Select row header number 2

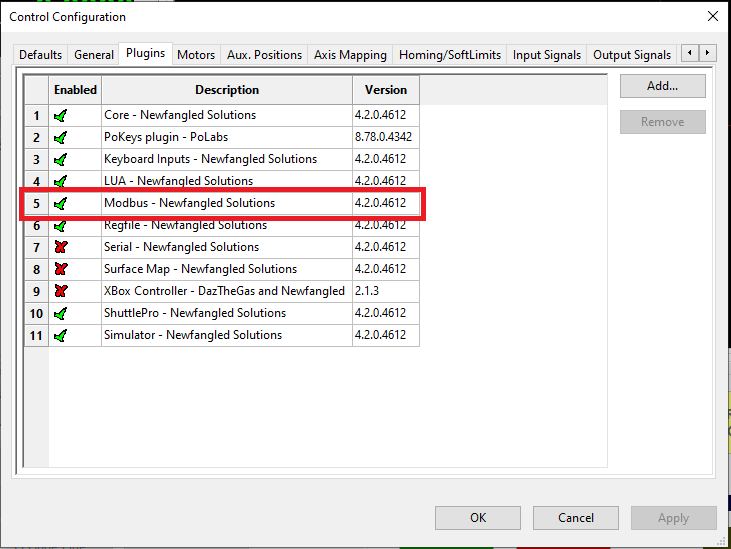[36, 137]
